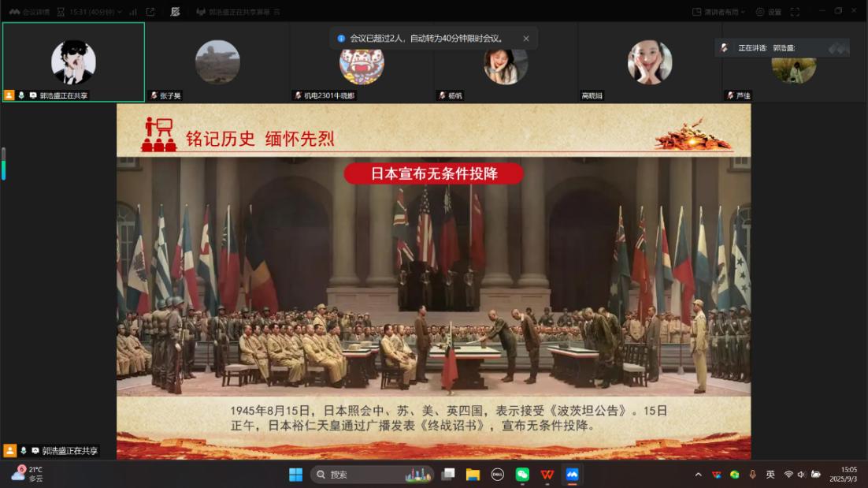Open 会议详情 meeting details

[30, 12]
